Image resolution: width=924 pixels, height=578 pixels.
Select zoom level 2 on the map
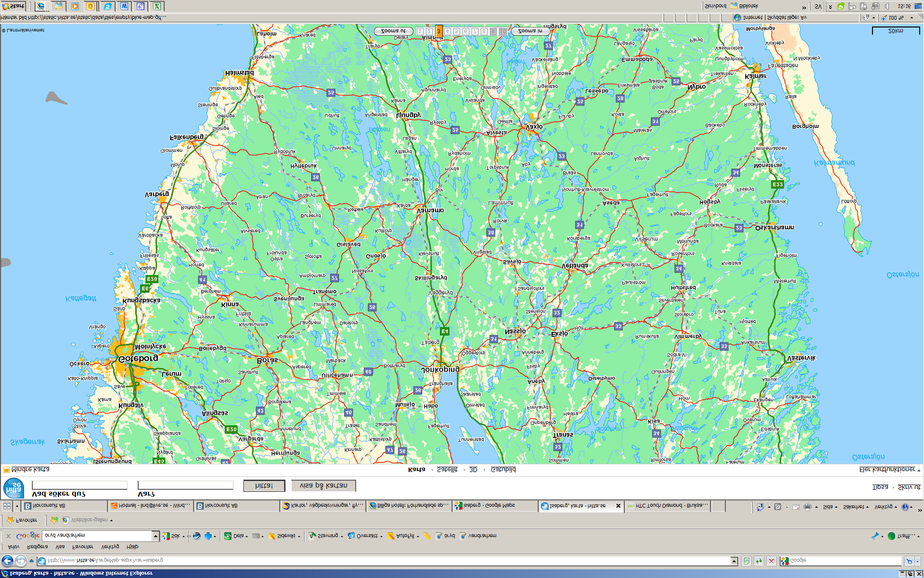point(429,31)
